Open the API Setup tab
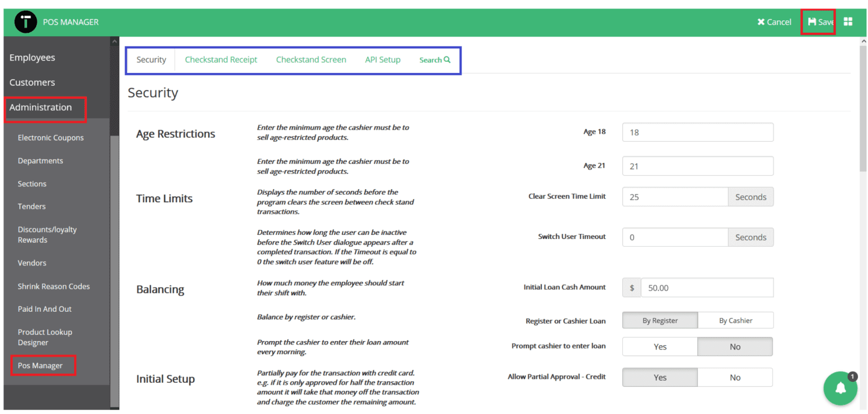 coord(383,60)
